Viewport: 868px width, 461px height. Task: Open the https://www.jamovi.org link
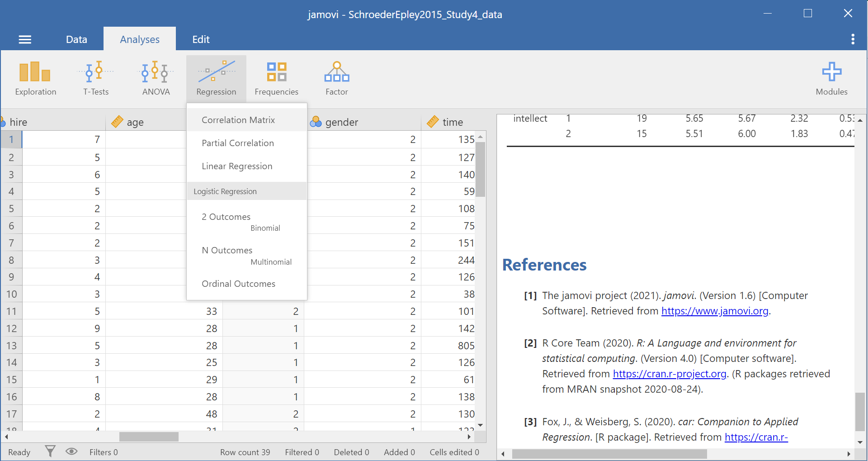[715, 311]
